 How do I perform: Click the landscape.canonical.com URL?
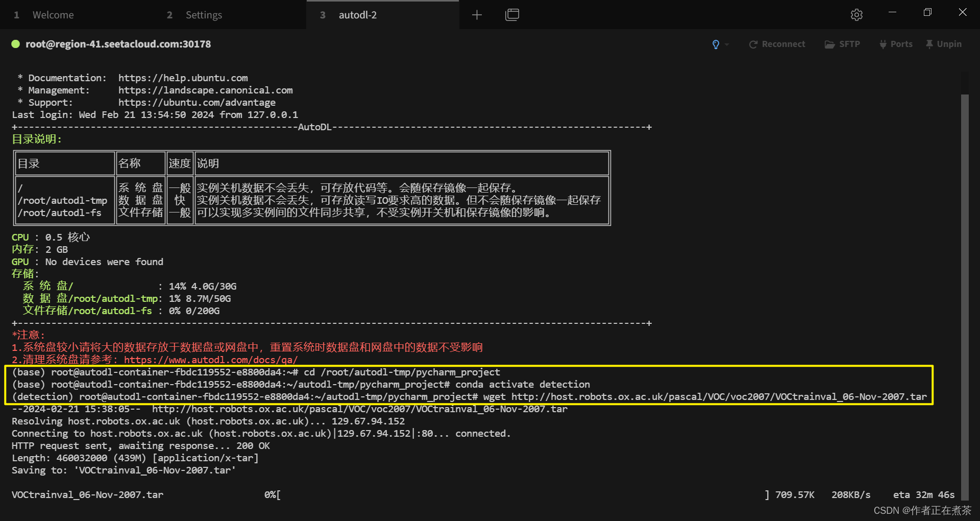pos(206,90)
